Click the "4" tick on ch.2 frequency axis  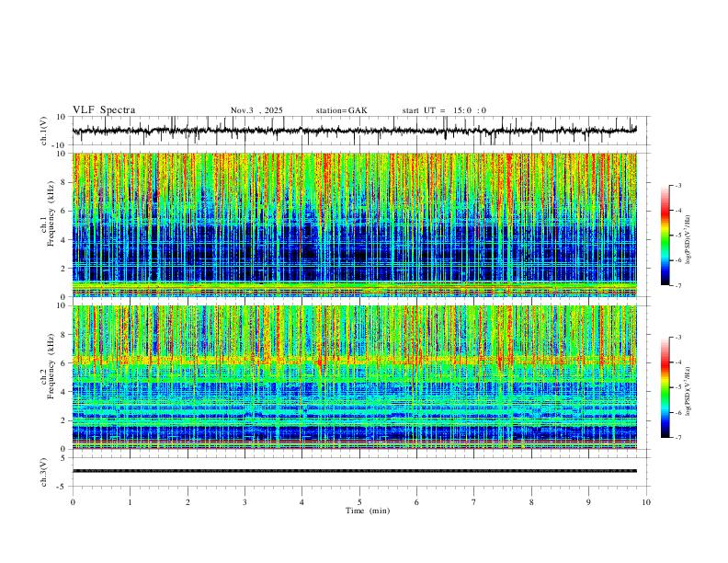pos(63,392)
